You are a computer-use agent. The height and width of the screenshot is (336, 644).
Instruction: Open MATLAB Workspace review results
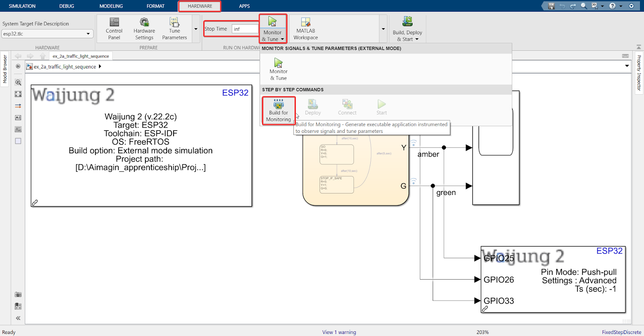point(305,29)
